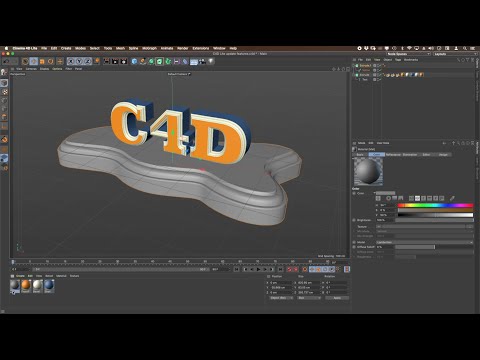
Task: Select the Scale tool
Action: click(x=42, y=61)
